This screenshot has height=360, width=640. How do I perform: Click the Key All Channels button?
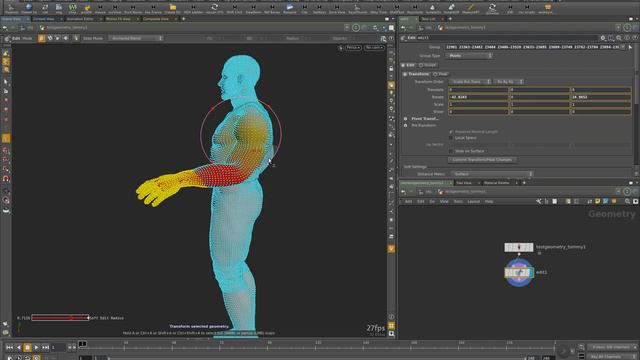(611, 357)
